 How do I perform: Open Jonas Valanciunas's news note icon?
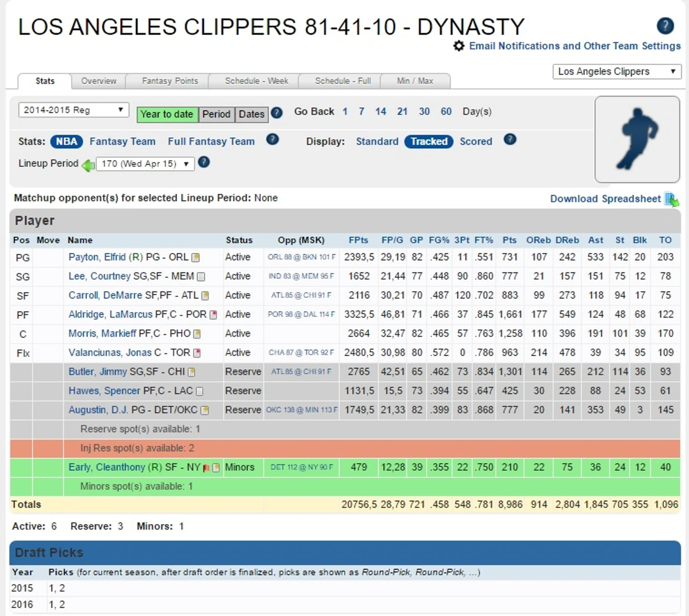[197, 353]
